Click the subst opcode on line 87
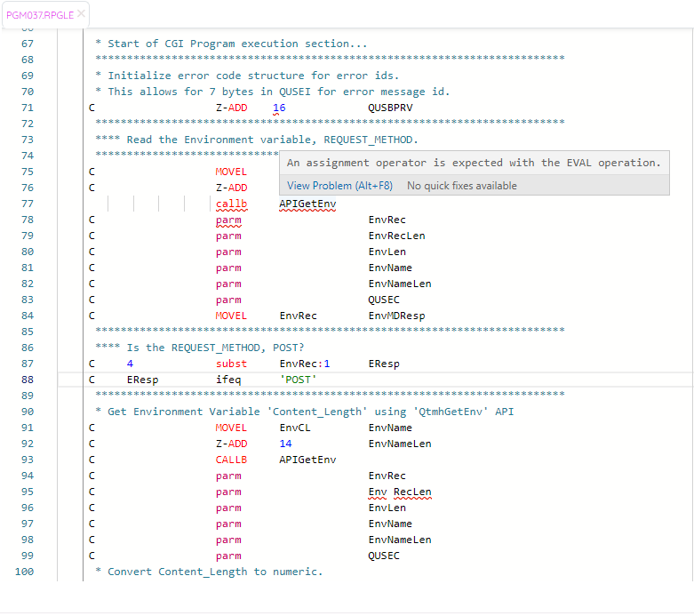 [231, 364]
